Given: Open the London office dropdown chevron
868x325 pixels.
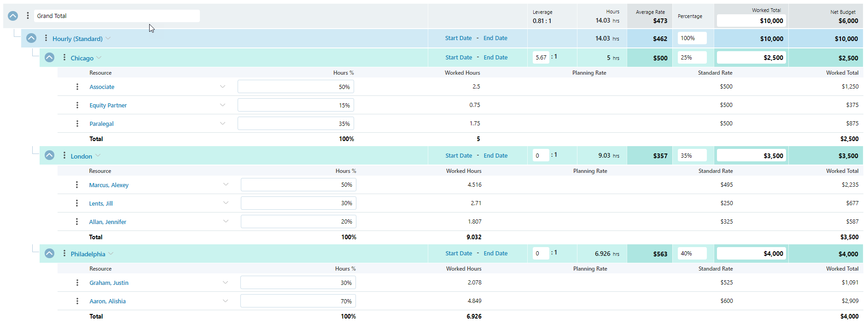Looking at the screenshot, I should tap(98, 156).
